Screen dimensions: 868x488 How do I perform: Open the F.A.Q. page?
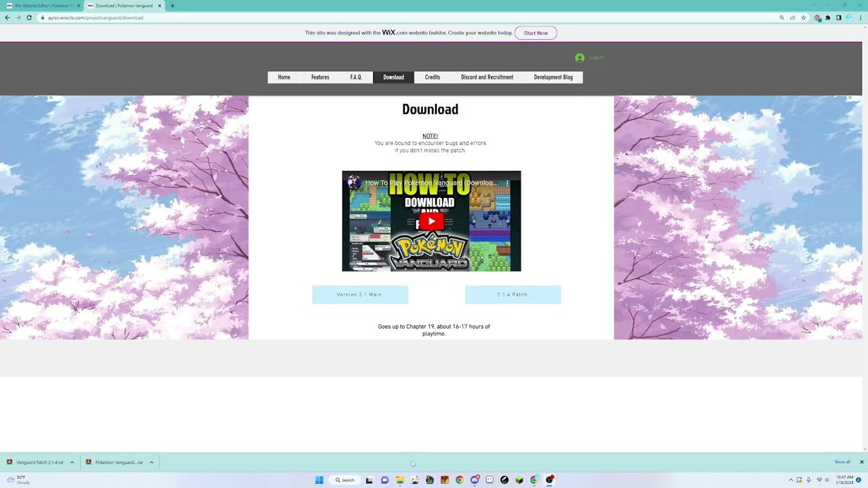point(356,77)
